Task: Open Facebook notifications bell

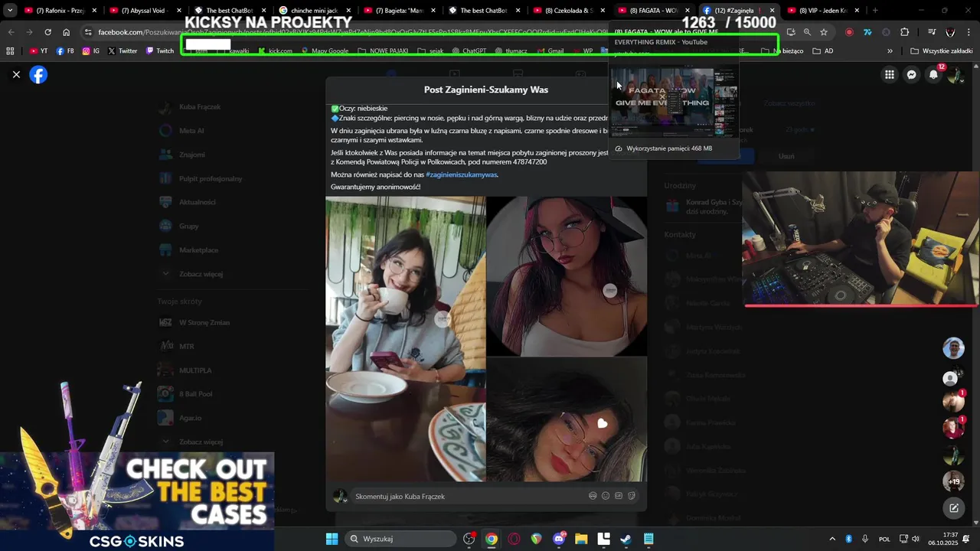Action: 933,74
